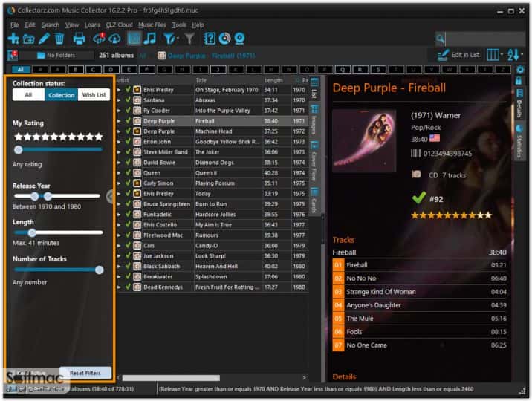Collapse the filter panel arrow handle
The height and width of the screenshot is (401, 532).
coord(109,196)
